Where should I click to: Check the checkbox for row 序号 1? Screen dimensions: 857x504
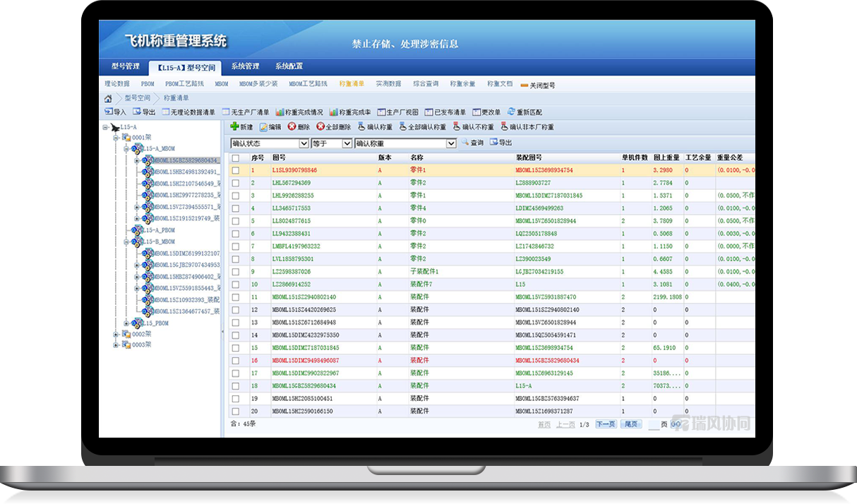coord(235,170)
